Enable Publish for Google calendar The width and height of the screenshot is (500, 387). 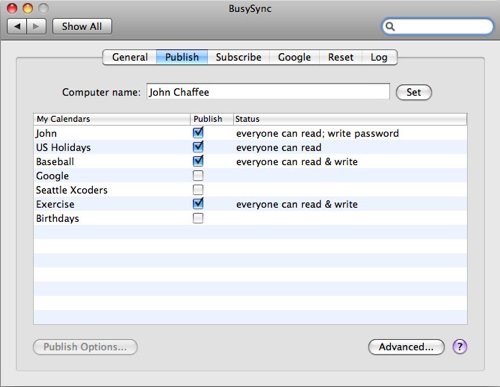(198, 176)
